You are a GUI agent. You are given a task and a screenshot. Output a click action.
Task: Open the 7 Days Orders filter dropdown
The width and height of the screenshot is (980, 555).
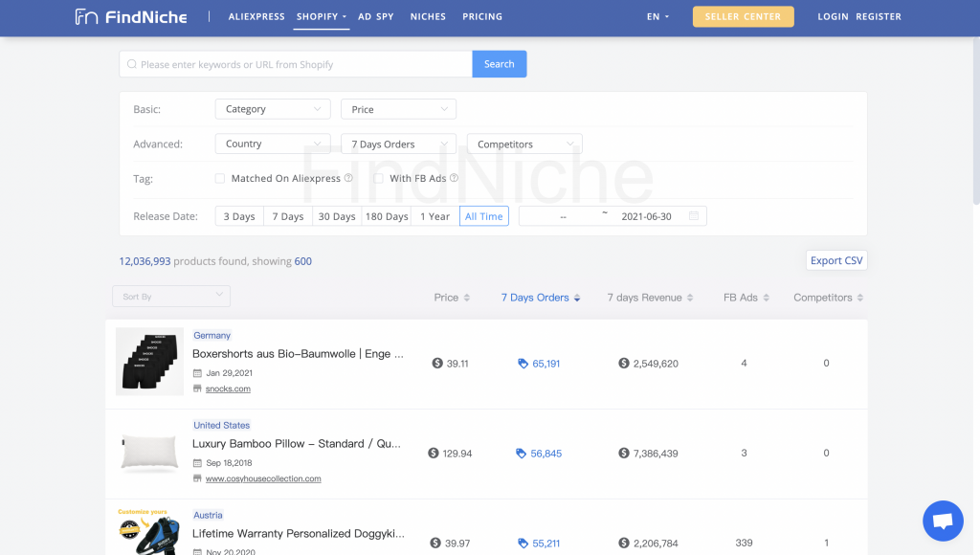tap(398, 144)
